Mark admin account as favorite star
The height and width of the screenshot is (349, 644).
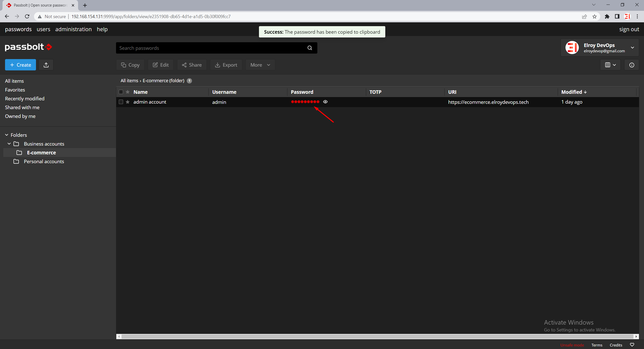128,102
